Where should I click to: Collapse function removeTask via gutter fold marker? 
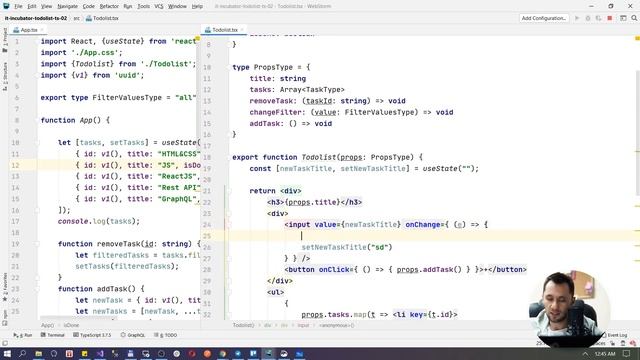[x=37, y=244]
